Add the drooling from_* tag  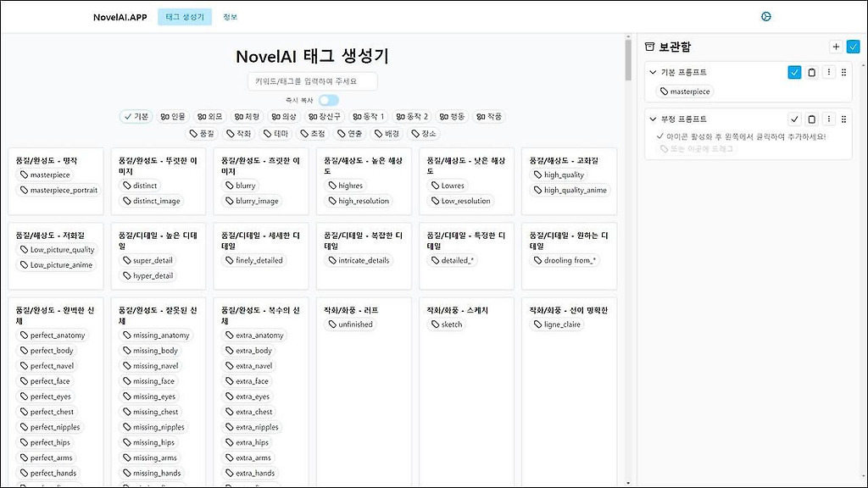click(x=565, y=260)
